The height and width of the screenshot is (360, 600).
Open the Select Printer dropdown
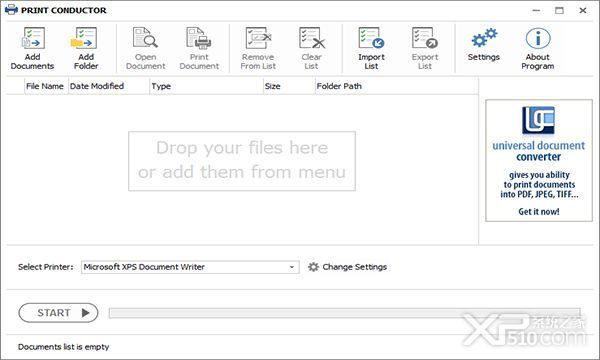point(190,267)
